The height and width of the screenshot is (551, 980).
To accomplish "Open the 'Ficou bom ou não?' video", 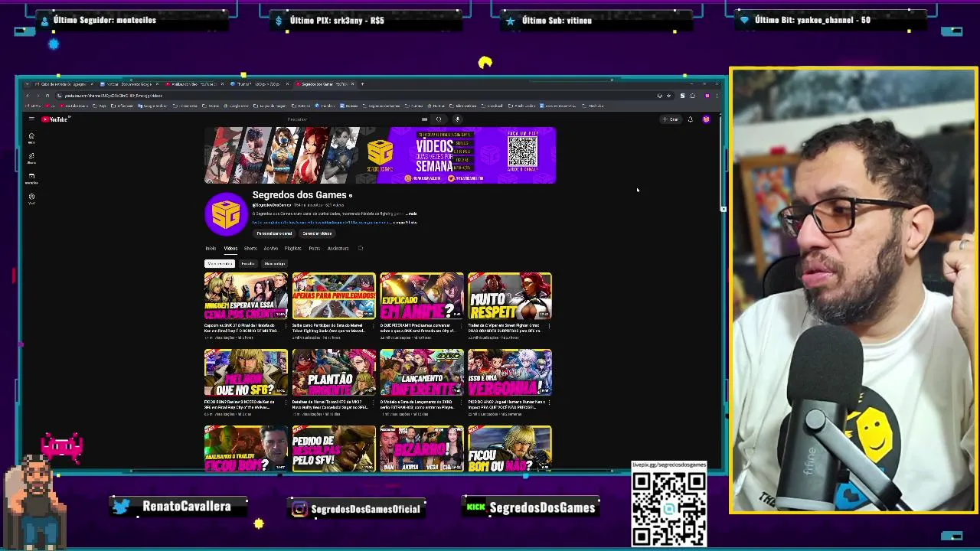I will (x=510, y=448).
